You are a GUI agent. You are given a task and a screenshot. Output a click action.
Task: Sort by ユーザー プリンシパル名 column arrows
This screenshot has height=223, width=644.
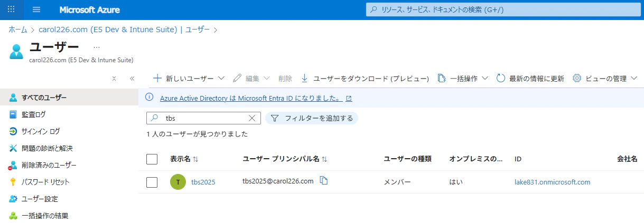(x=324, y=159)
